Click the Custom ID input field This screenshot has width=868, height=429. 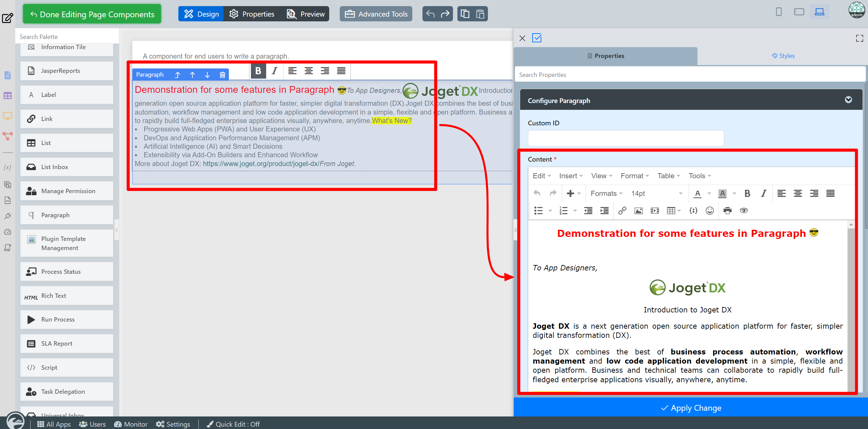tap(626, 138)
